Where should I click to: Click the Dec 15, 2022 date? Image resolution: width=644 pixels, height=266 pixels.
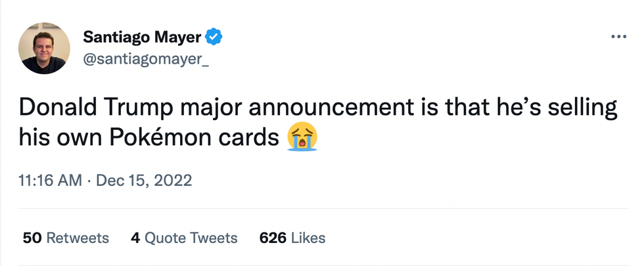tap(144, 180)
